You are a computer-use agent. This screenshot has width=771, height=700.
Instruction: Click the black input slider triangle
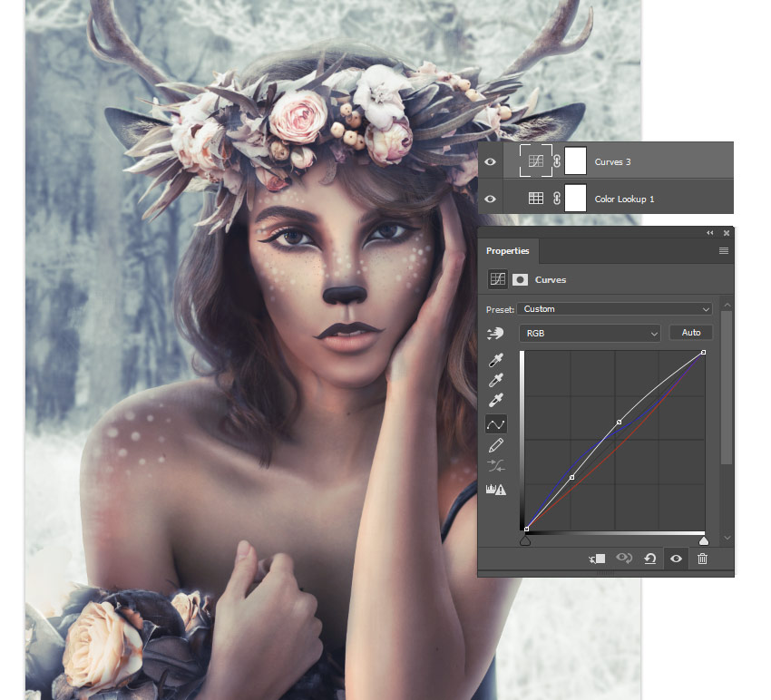pos(525,540)
